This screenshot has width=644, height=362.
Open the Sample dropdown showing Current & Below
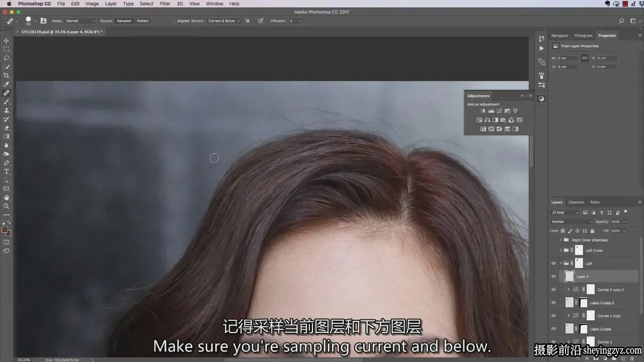point(224,21)
